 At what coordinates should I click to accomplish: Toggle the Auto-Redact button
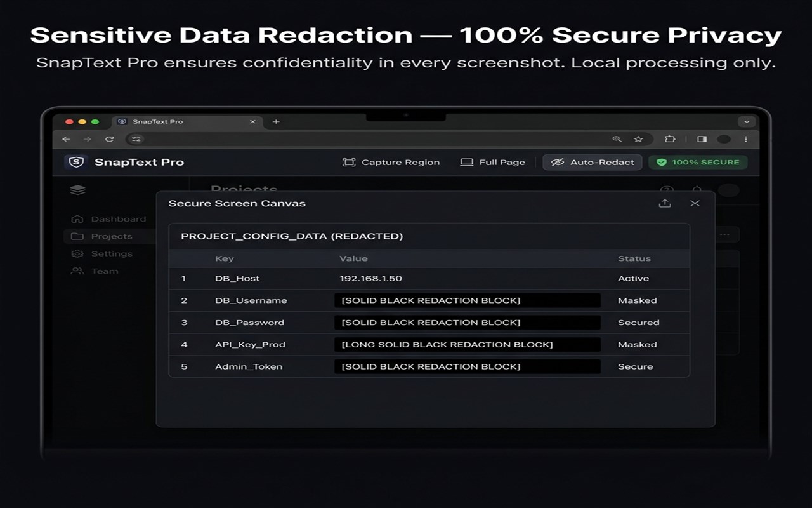click(593, 162)
